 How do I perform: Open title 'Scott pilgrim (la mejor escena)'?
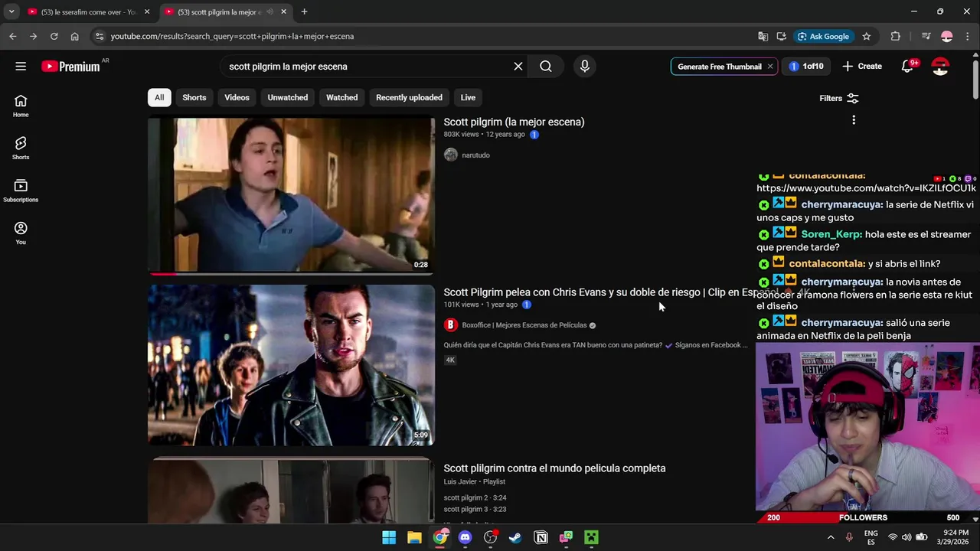[x=514, y=122]
